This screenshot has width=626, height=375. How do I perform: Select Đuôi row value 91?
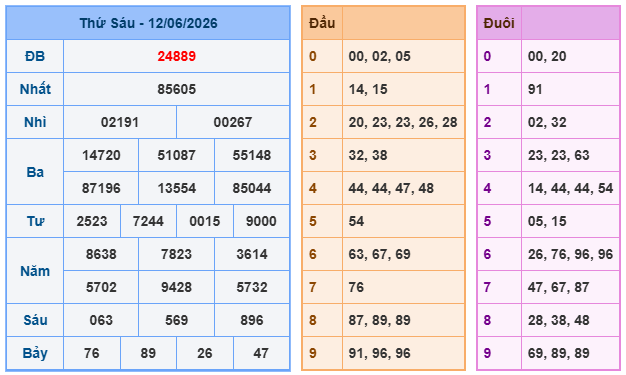click(x=535, y=89)
